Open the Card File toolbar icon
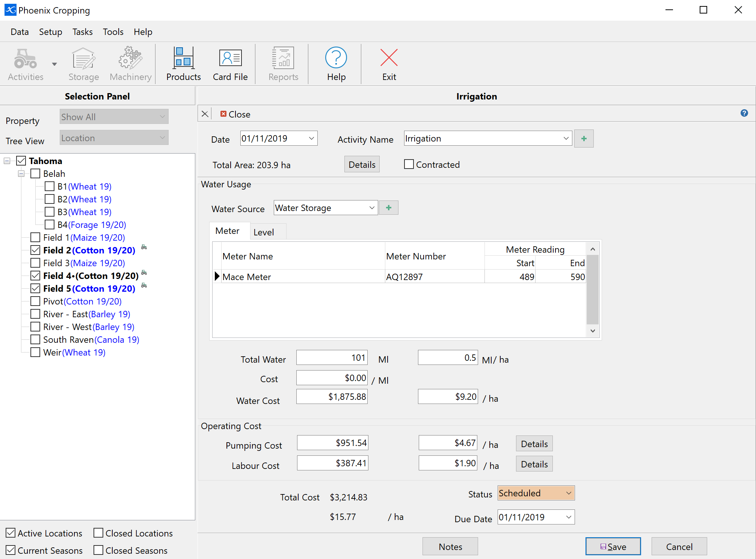 (x=230, y=64)
